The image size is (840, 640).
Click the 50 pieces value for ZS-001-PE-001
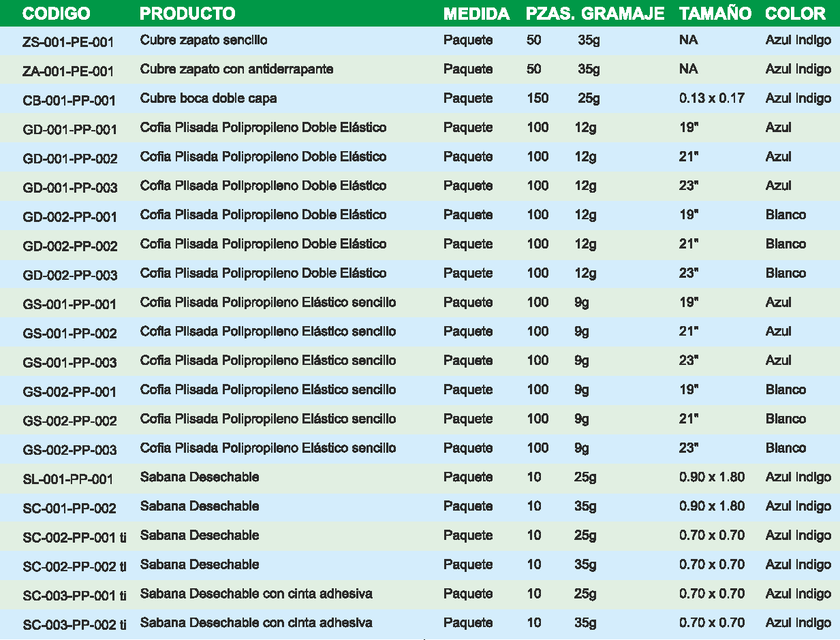point(534,40)
